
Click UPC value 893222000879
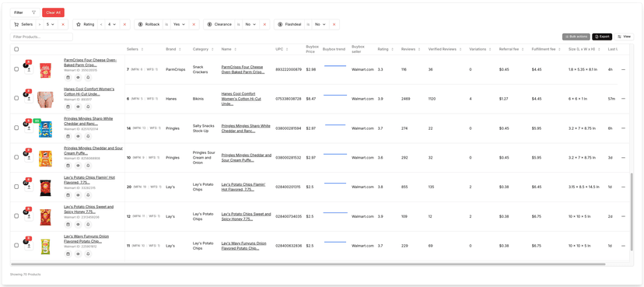[x=289, y=69]
